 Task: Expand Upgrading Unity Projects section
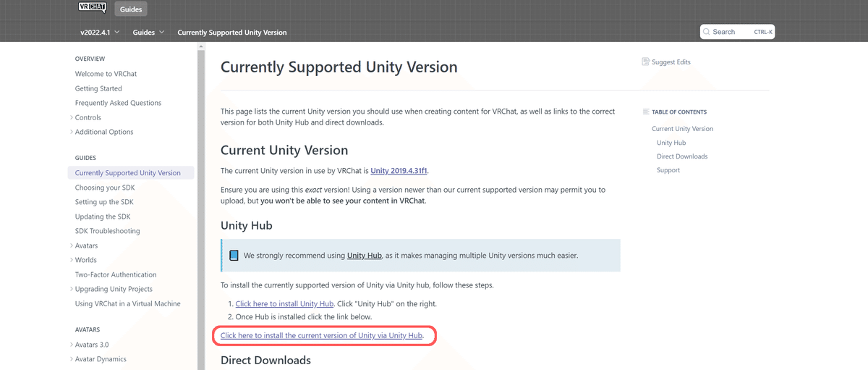71,289
